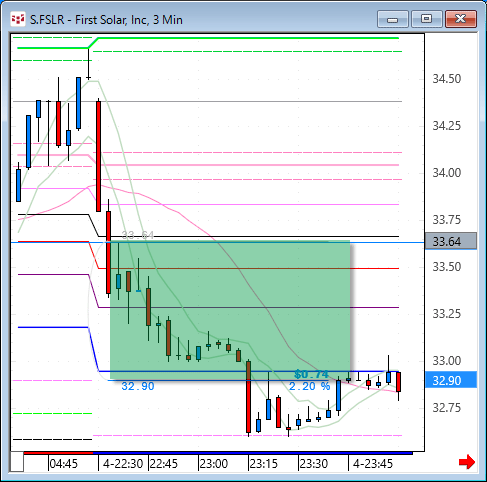Click the 33.25 price scale label

[447, 314]
